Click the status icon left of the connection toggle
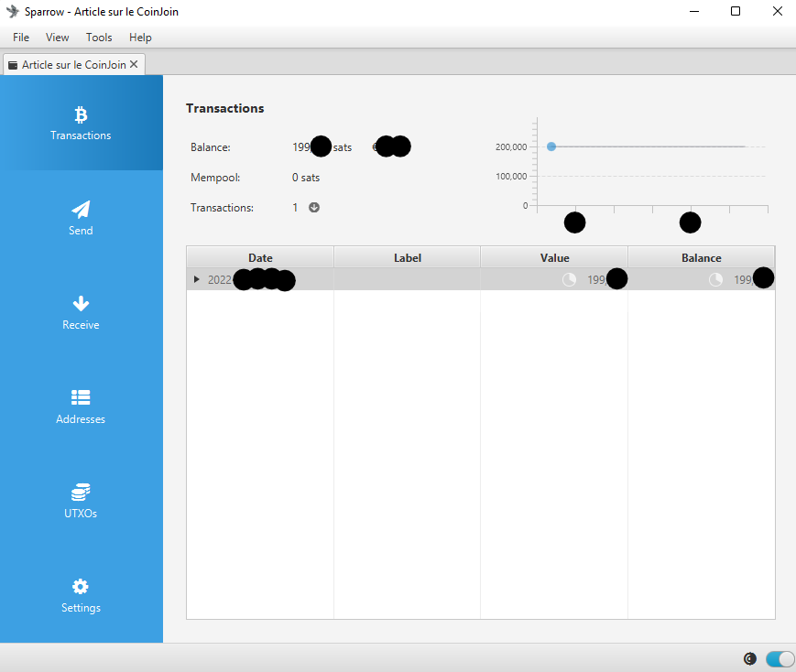The width and height of the screenshot is (796, 672). click(750, 658)
